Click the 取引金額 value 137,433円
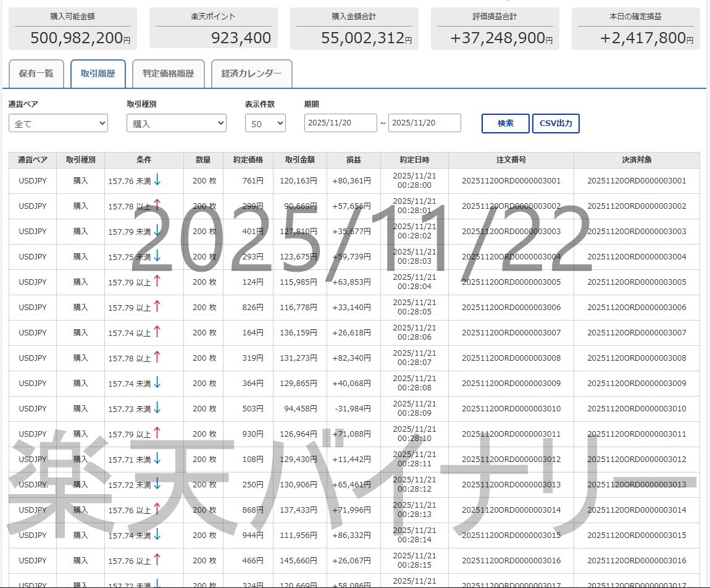Image resolution: width=710 pixels, height=588 pixels. (x=298, y=510)
